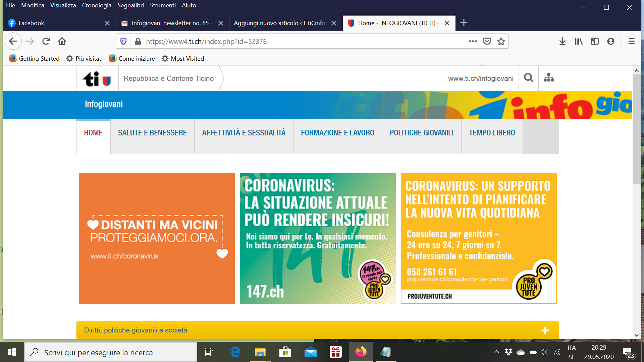Screen dimensions: 644x362
Task: Open POLITICHE GIOVANILI section
Action: coord(422,133)
